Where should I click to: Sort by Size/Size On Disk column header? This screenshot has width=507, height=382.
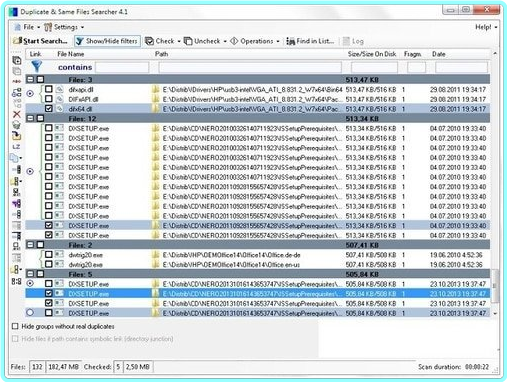coord(372,54)
